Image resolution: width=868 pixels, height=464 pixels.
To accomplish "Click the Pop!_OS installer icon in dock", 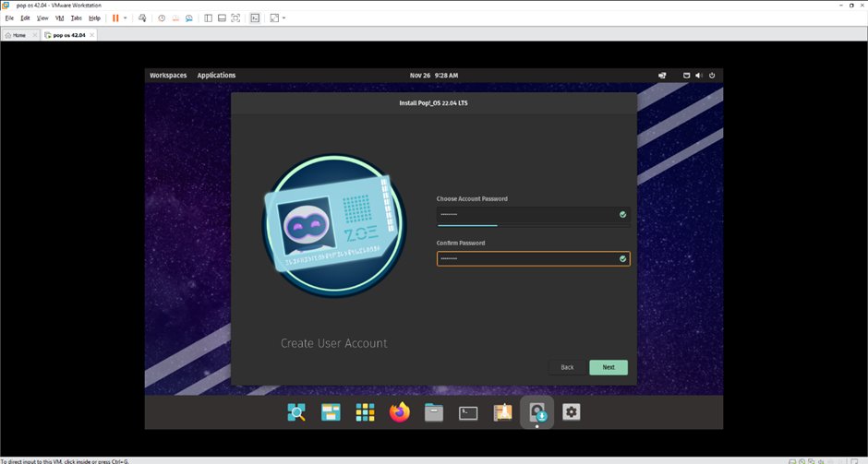I will [x=536, y=412].
